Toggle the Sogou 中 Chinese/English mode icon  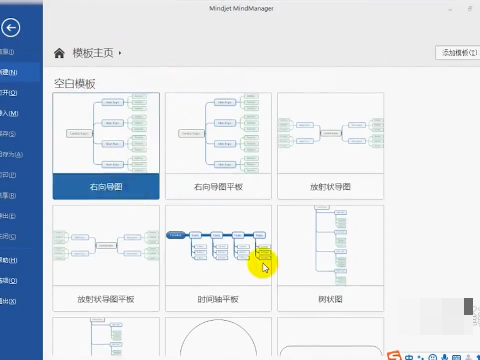(x=409, y=357)
